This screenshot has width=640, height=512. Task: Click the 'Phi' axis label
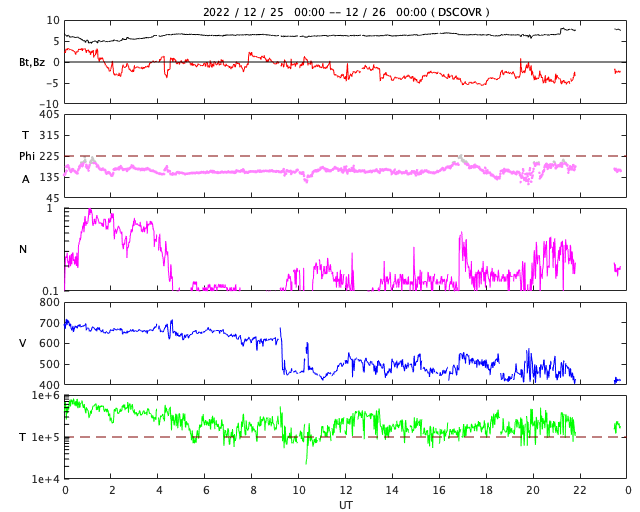point(27,156)
